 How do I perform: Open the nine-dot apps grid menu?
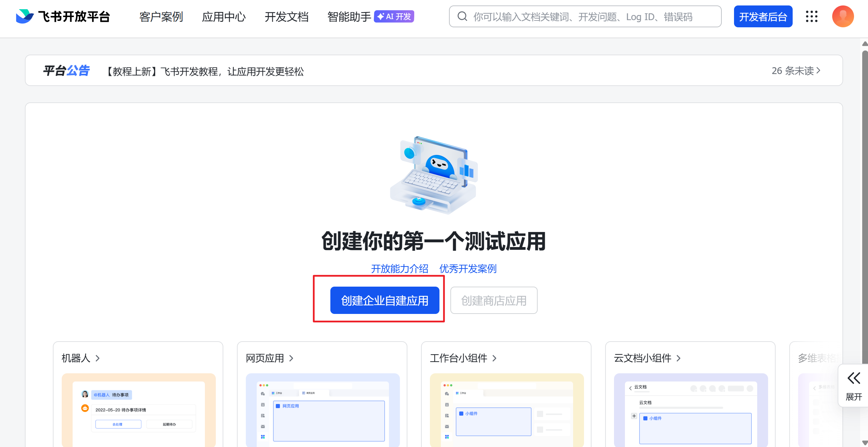(812, 16)
